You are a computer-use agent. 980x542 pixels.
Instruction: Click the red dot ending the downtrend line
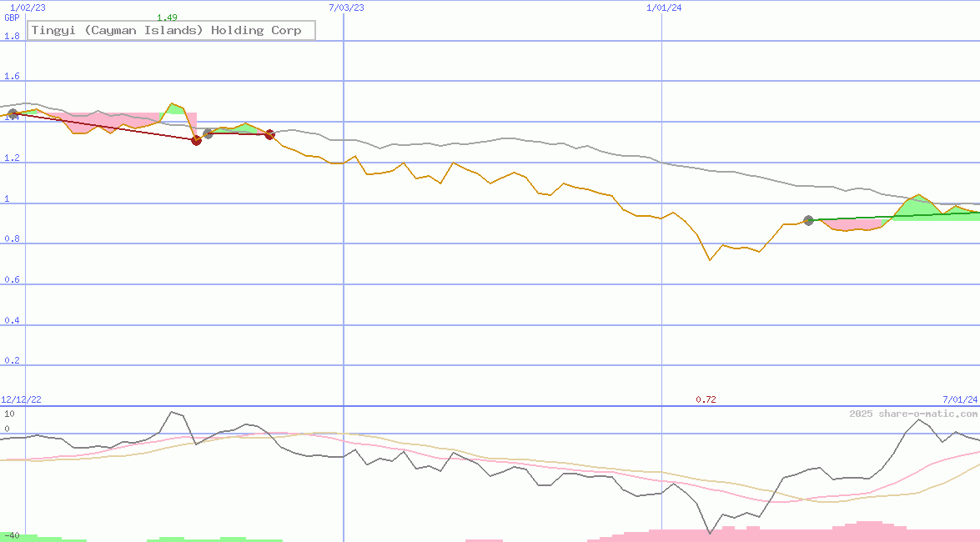196,140
